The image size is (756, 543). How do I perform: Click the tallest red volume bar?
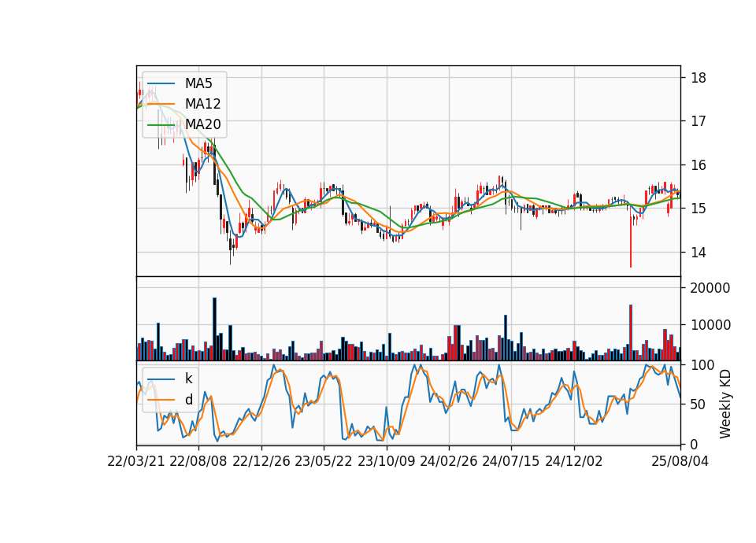[631, 332]
